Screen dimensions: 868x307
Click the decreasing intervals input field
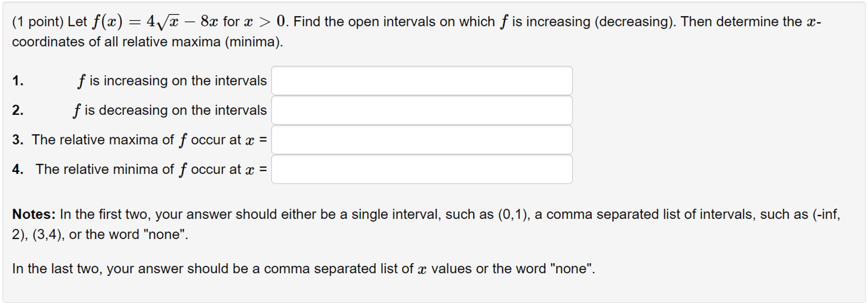tap(421, 110)
